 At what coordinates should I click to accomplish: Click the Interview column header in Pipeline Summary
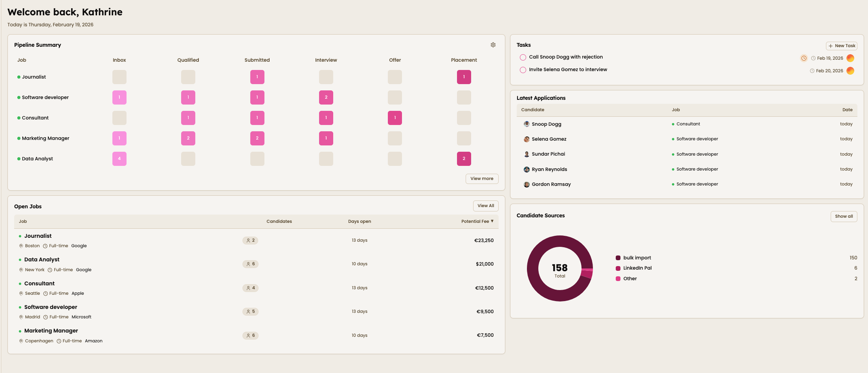(x=326, y=60)
